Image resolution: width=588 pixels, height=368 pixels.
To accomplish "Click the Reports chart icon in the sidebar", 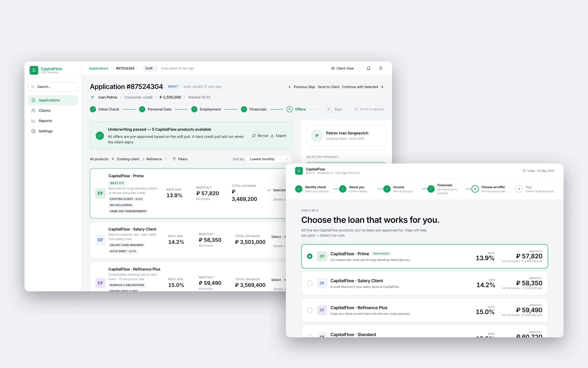I will tap(33, 121).
